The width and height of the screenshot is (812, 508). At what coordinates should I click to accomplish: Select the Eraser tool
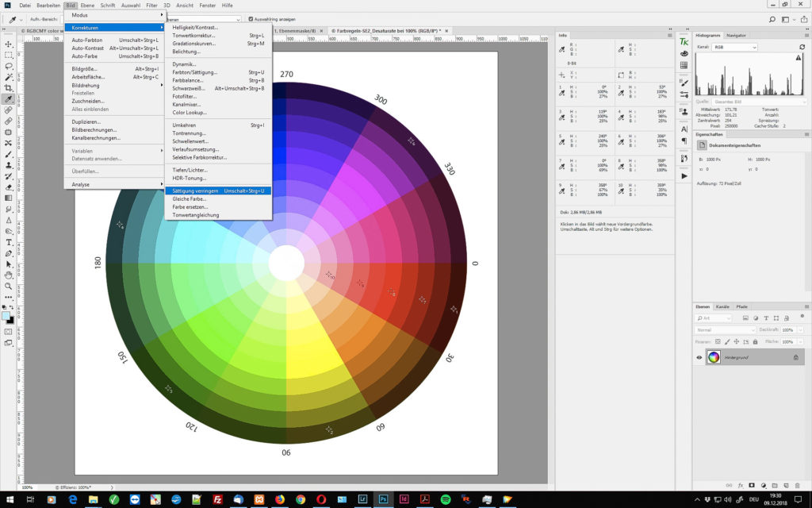pos(9,187)
